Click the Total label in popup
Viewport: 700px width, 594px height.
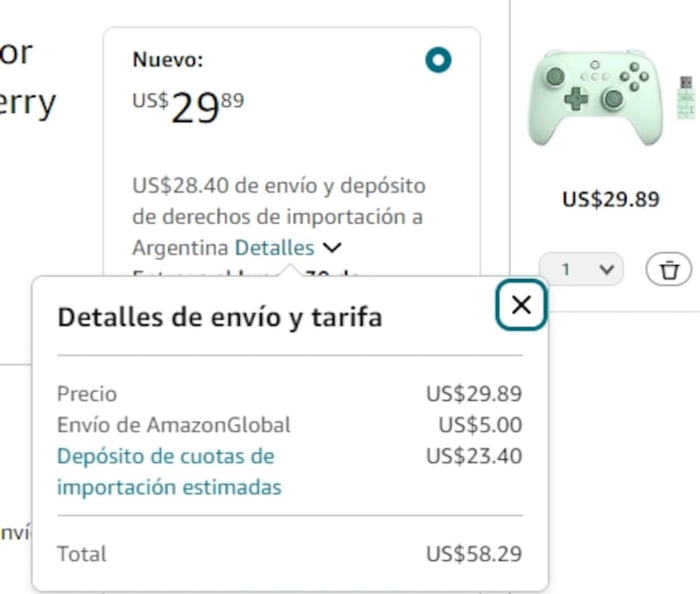tap(81, 554)
